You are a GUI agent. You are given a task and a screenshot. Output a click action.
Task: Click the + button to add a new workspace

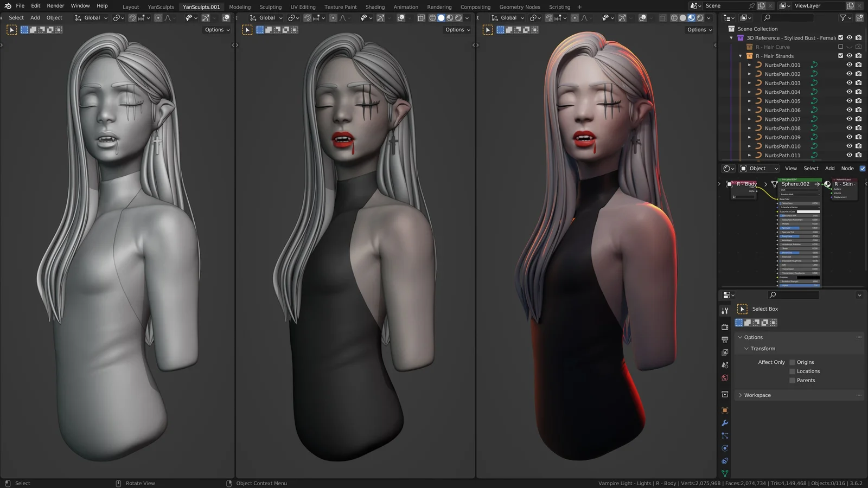[579, 7]
